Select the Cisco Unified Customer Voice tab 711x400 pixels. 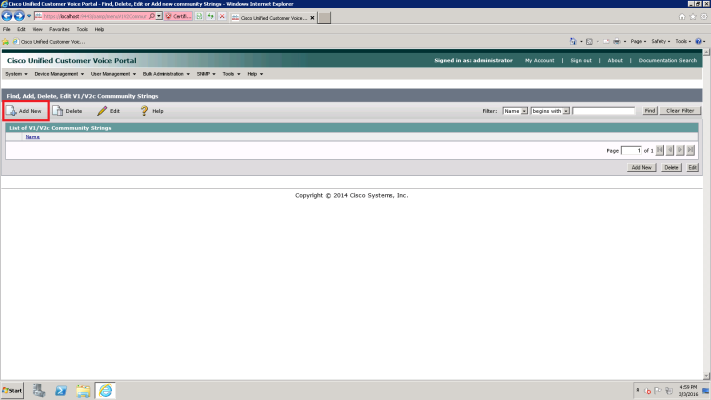click(x=273, y=18)
